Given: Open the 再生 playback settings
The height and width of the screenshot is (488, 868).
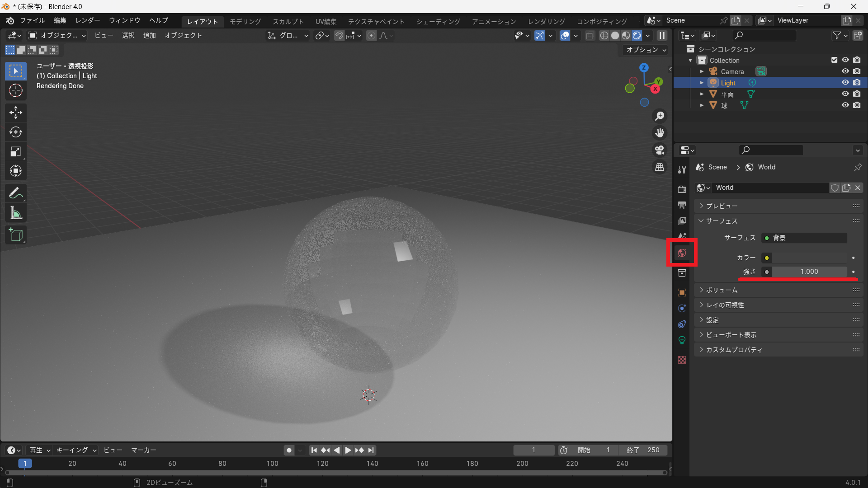Looking at the screenshot, I should coord(39,450).
